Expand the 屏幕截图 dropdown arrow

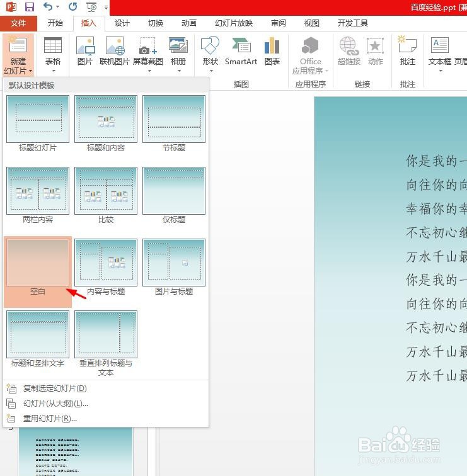(x=149, y=71)
